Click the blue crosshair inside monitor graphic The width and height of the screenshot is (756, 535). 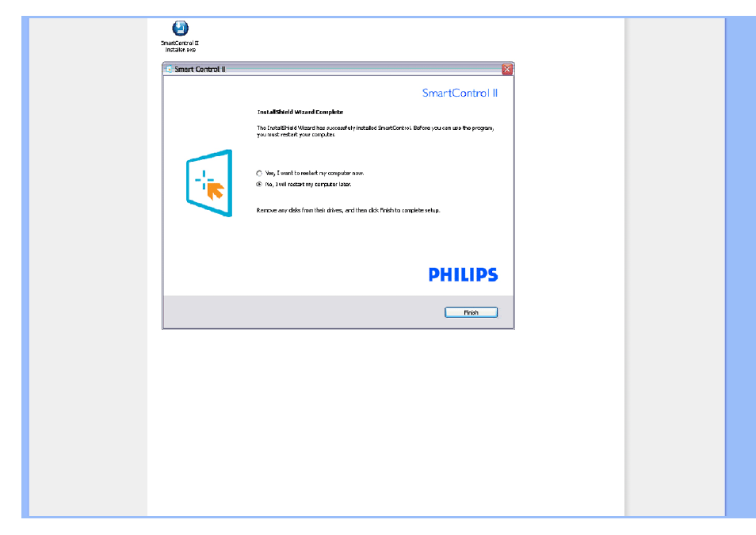[204, 179]
